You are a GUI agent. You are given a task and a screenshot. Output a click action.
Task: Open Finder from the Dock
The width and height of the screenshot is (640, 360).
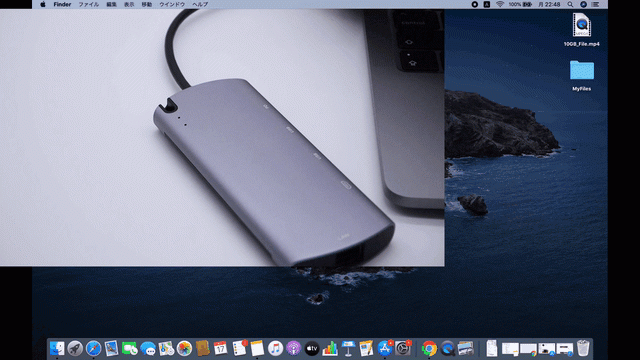(57, 349)
